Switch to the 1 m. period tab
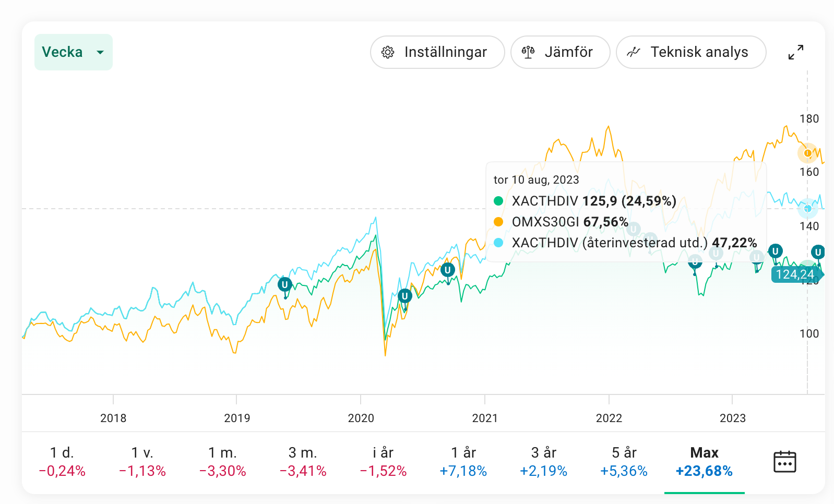 click(x=223, y=462)
